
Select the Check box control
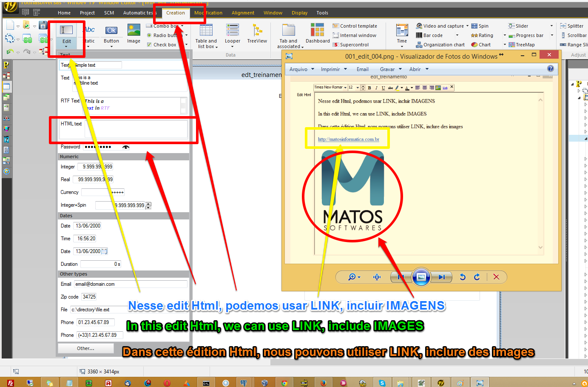(x=161, y=45)
